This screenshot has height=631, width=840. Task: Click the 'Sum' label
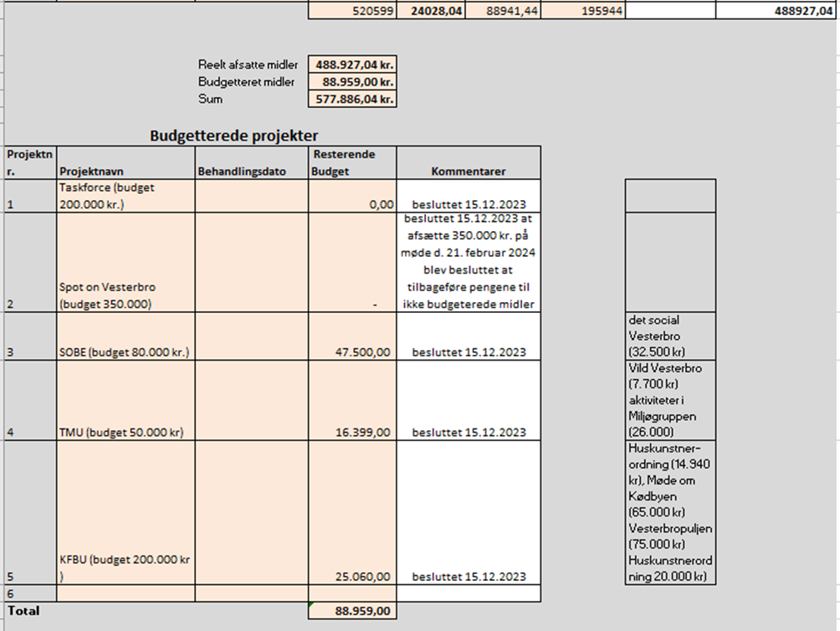tap(210, 99)
